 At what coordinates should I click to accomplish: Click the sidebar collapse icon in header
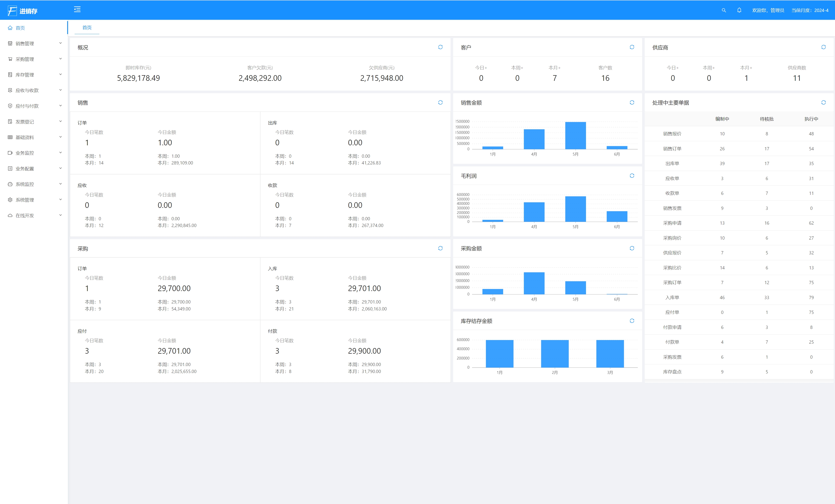pos(77,10)
